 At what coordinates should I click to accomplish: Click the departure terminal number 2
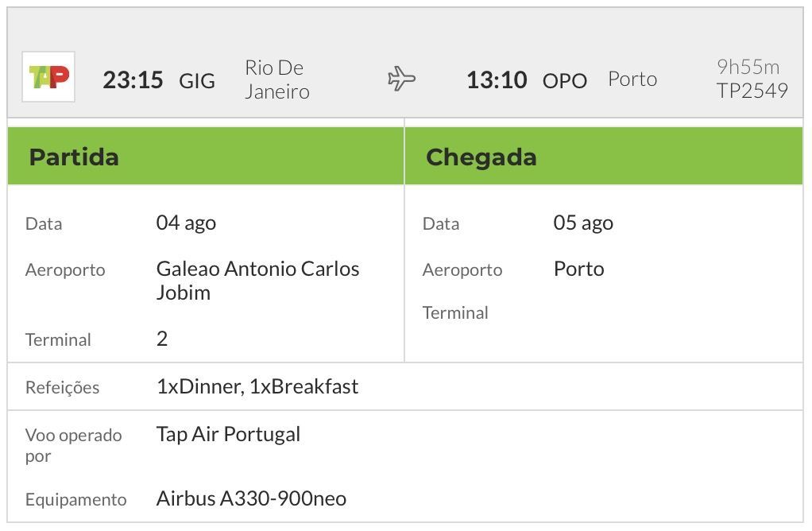point(162,339)
